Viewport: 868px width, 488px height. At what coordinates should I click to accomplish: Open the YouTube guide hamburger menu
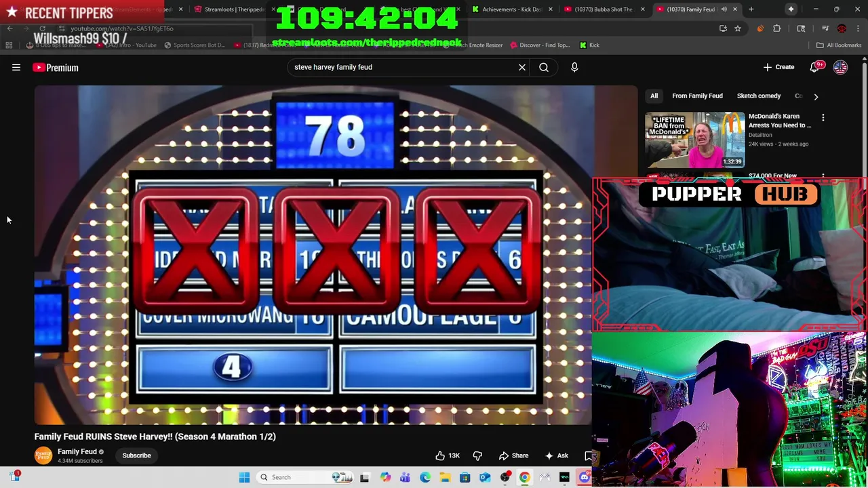[16, 67]
